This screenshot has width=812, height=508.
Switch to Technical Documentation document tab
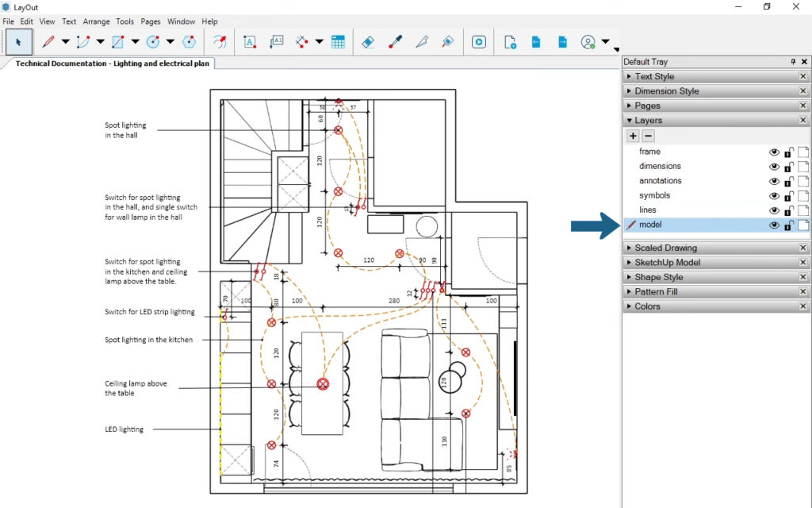[x=113, y=63]
